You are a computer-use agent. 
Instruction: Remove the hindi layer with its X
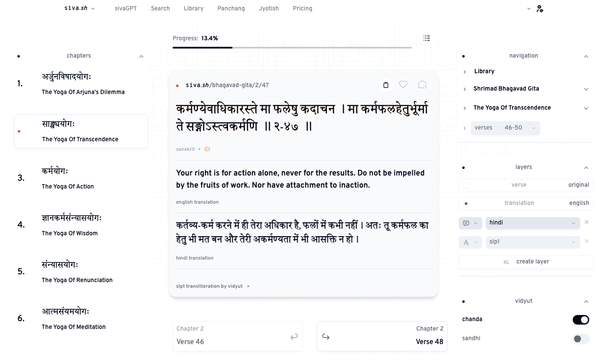point(587,222)
